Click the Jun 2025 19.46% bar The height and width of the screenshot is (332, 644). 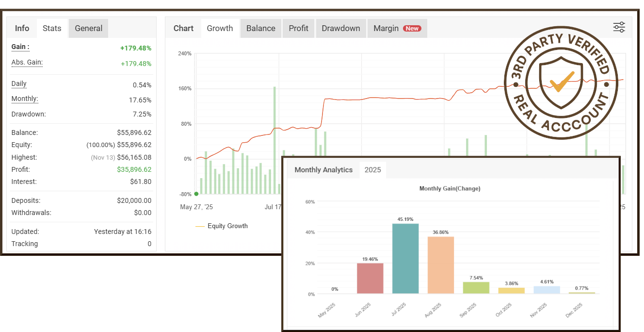[370, 278]
